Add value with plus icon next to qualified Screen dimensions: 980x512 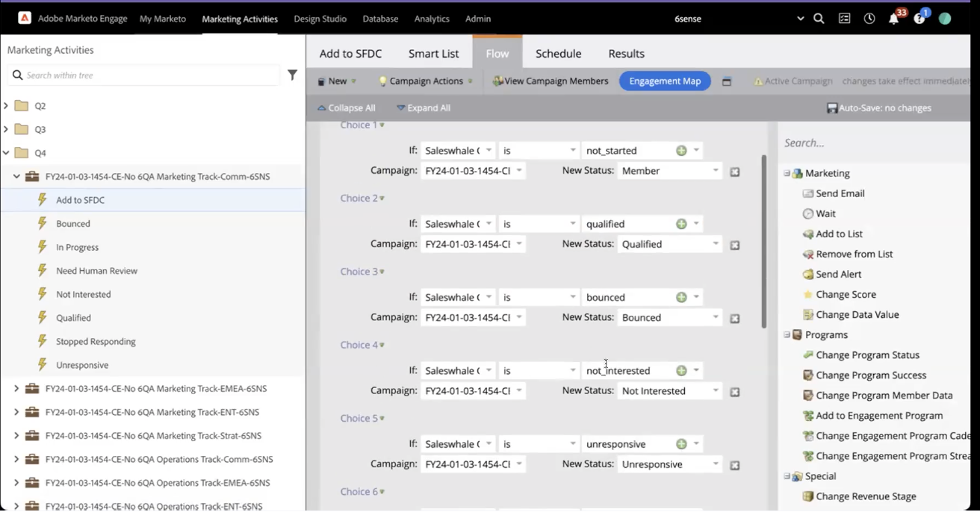(681, 224)
